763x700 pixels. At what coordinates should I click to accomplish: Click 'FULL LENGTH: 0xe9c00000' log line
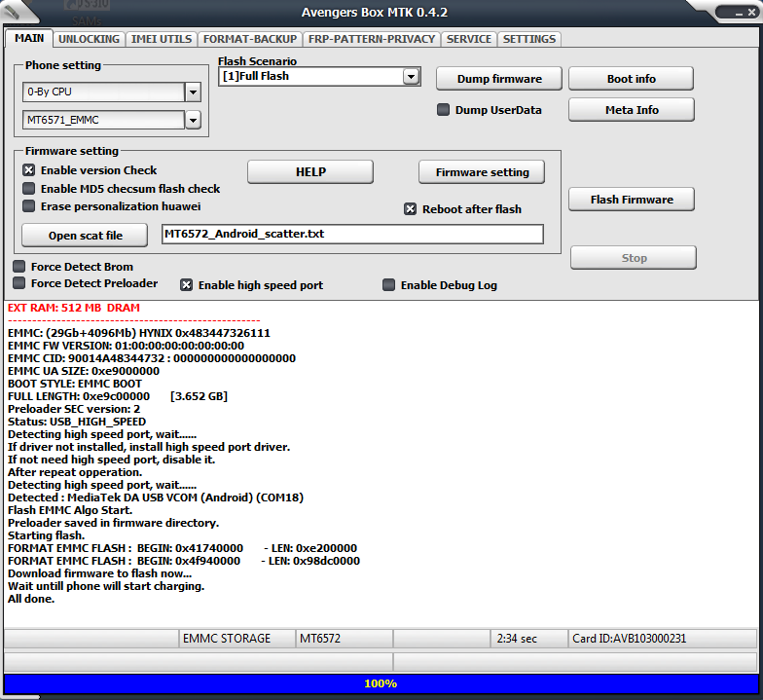click(118, 397)
